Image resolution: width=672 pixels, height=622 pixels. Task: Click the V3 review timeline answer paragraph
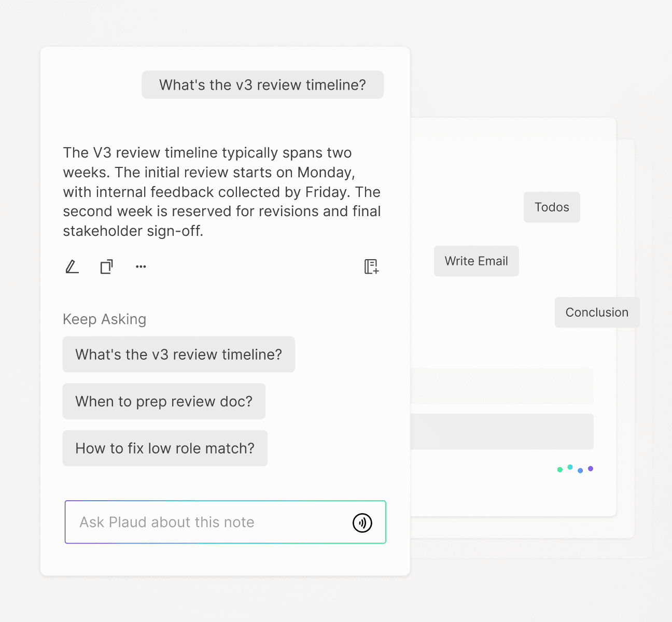[222, 192]
